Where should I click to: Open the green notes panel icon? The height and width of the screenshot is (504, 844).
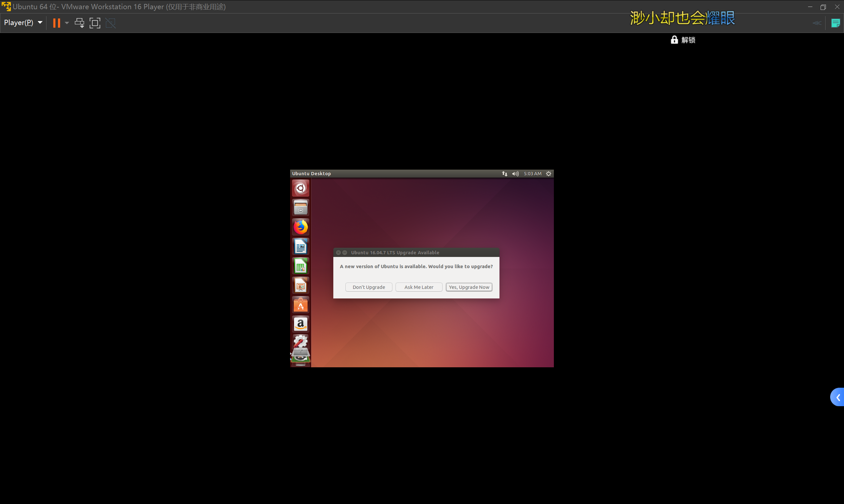(835, 23)
